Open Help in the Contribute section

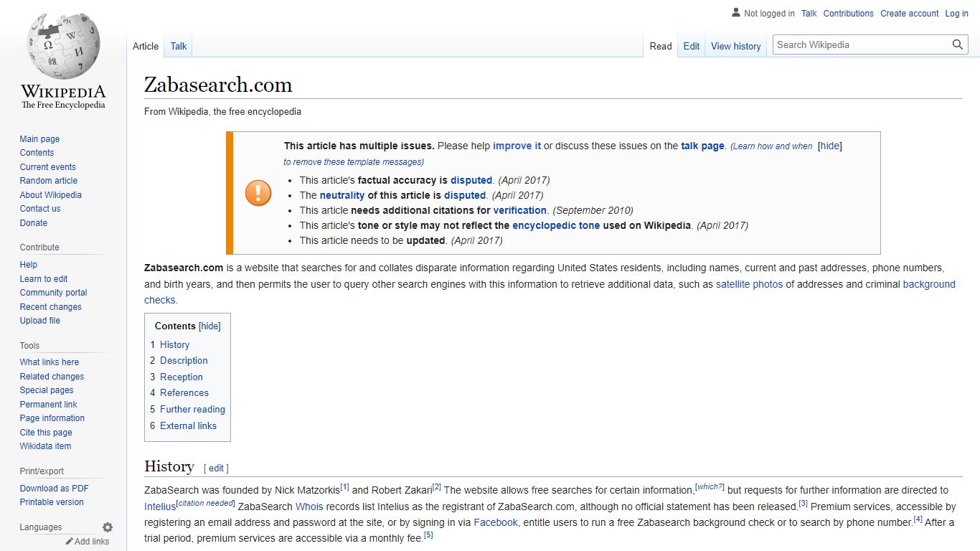[29, 265]
